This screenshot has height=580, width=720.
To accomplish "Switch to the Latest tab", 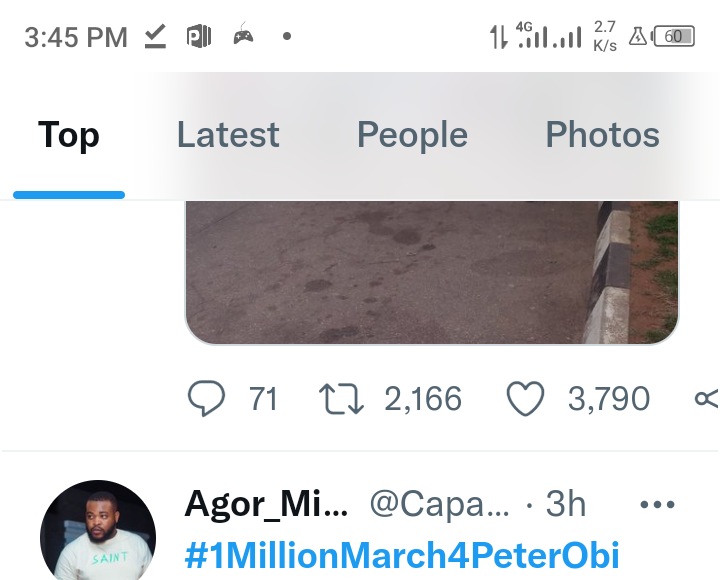I will pyautogui.click(x=228, y=135).
